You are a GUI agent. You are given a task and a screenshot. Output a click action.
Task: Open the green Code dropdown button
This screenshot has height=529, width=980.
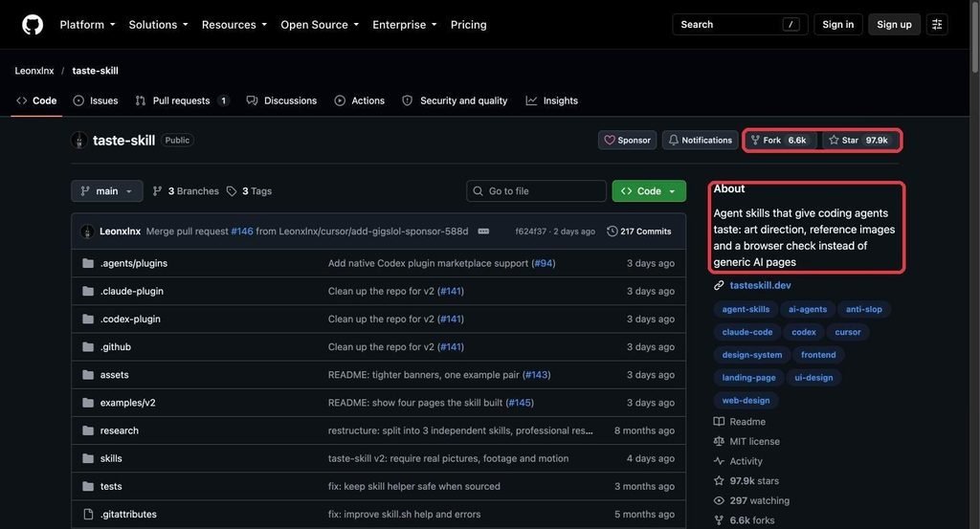coord(649,191)
